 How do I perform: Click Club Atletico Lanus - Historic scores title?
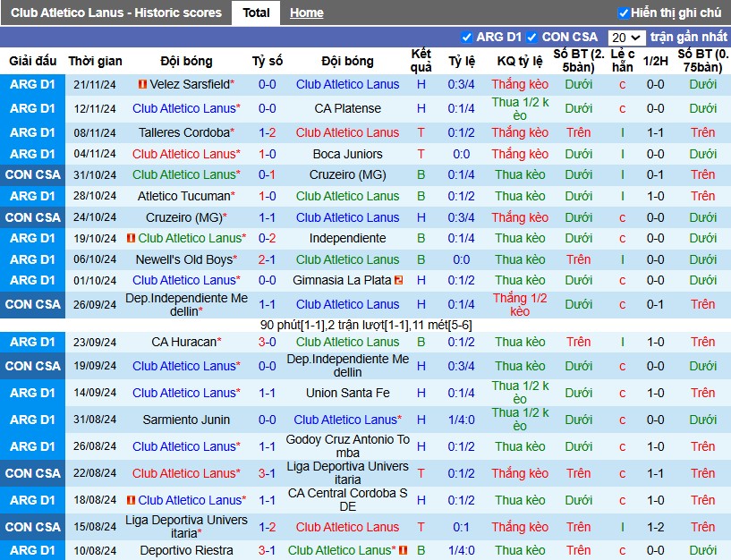(116, 13)
